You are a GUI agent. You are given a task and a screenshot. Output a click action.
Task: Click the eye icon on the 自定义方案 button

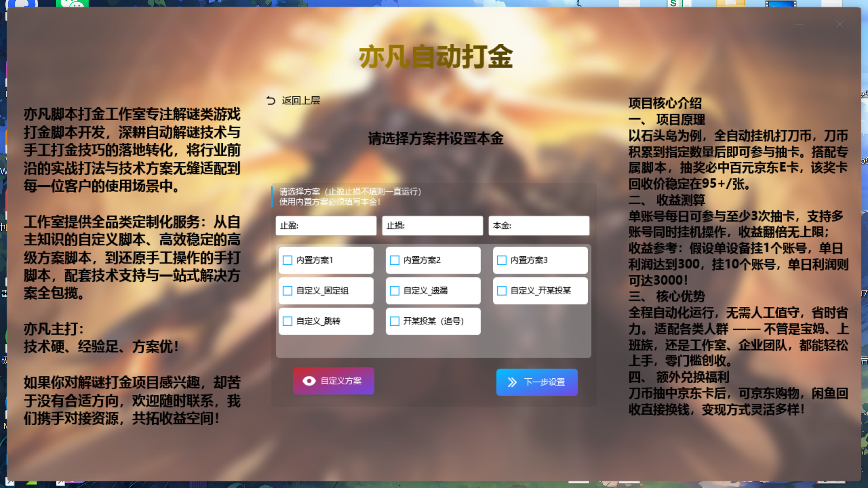click(309, 381)
